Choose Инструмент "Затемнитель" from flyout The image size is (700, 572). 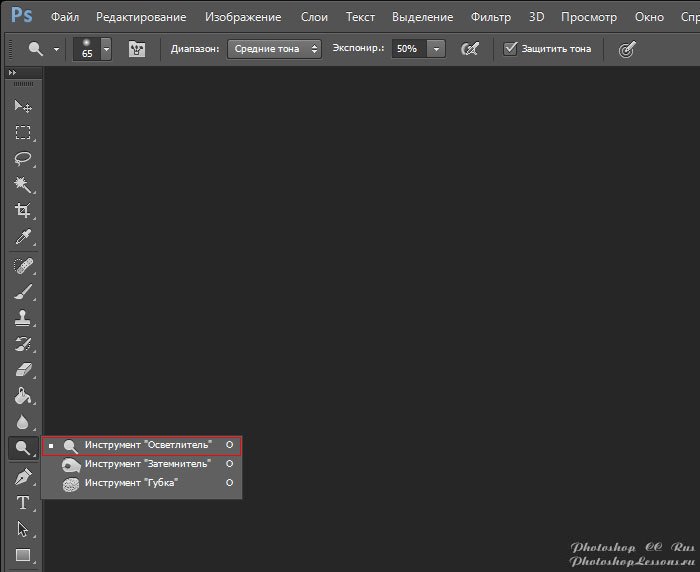click(x=147, y=464)
